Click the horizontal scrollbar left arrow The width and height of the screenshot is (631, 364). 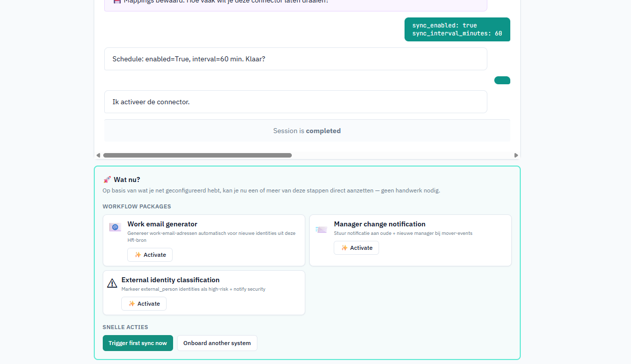pyautogui.click(x=98, y=155)
